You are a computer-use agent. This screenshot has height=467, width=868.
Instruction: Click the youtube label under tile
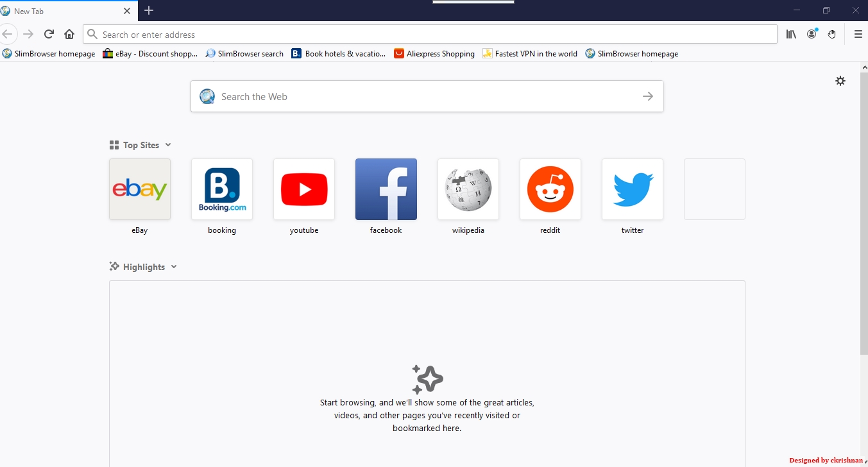(x=304, y=230)
